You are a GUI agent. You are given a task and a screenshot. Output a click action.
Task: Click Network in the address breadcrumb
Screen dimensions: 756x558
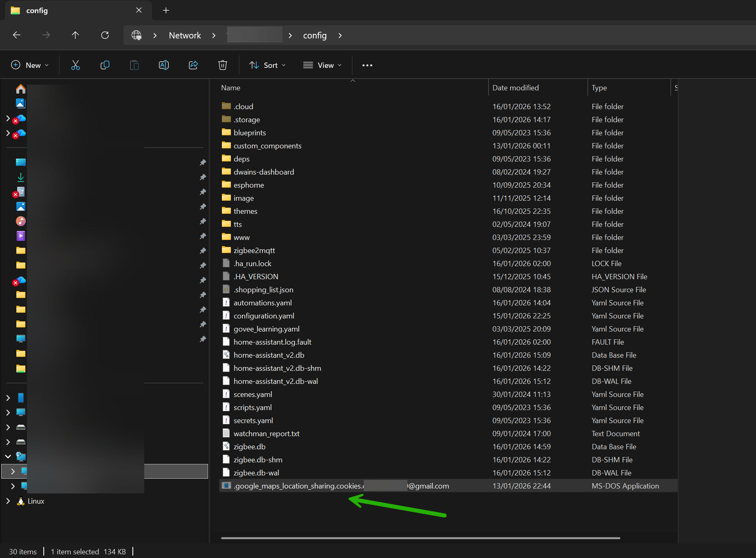pos(185,36)
